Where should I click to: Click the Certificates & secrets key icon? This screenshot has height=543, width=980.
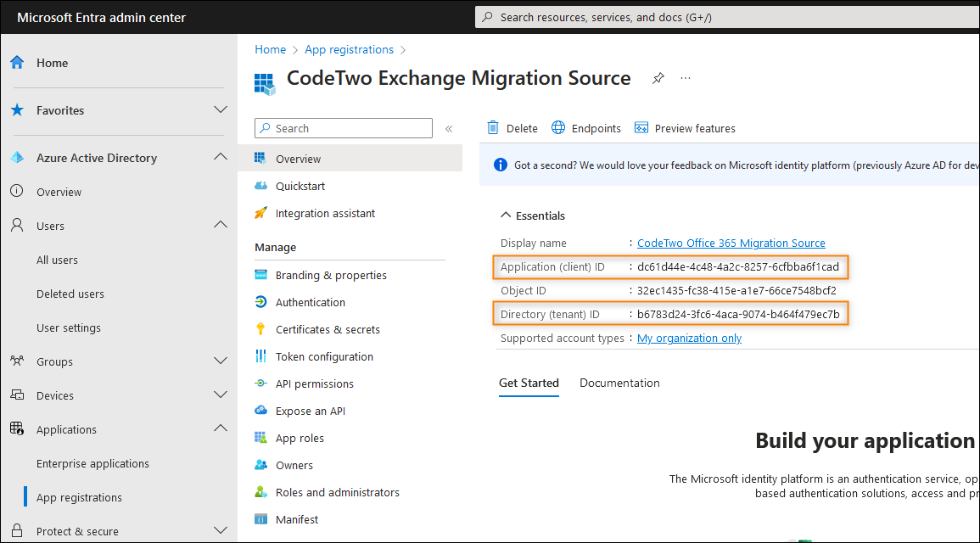coord(260,329)
